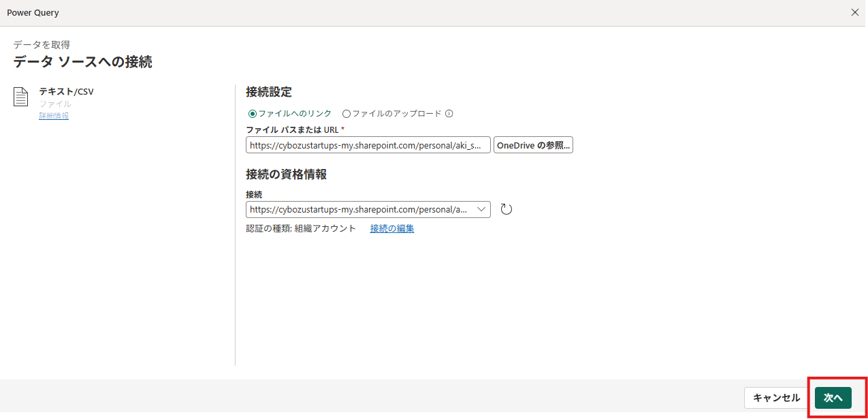Click the info icon beside ファイルのアップロード
Screen dimensions: 868x419
coord(449,114)
